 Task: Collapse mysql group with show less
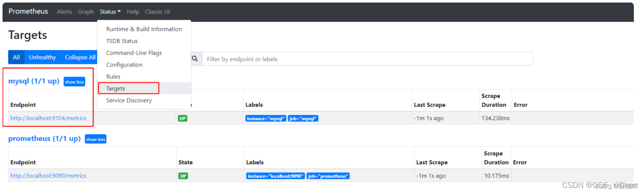74,82
